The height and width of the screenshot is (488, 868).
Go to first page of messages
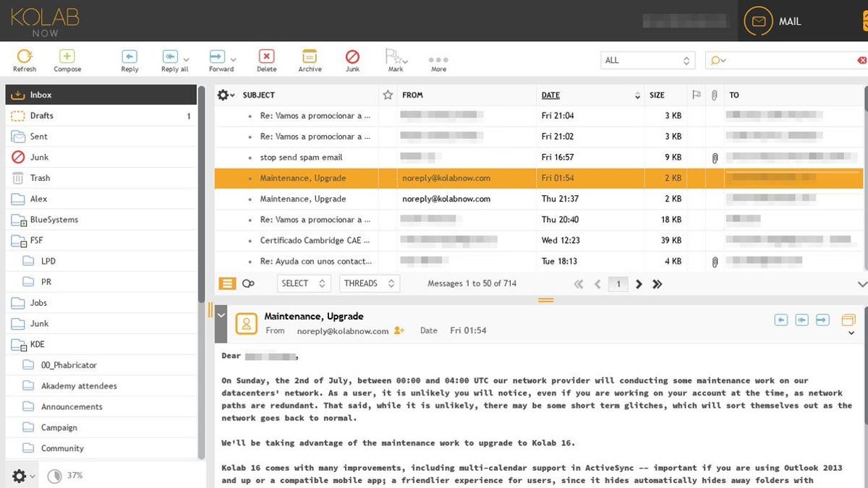click(x=578, y=284)
